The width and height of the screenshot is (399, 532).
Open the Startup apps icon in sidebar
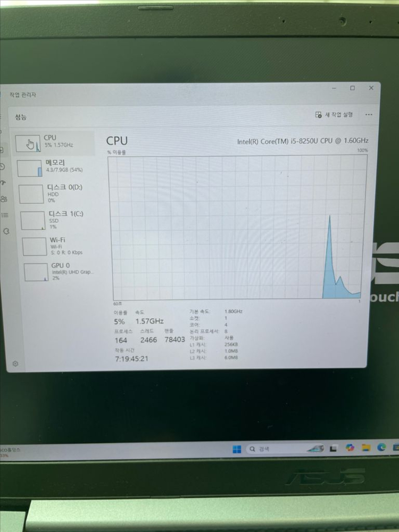(x=3, y=182)
